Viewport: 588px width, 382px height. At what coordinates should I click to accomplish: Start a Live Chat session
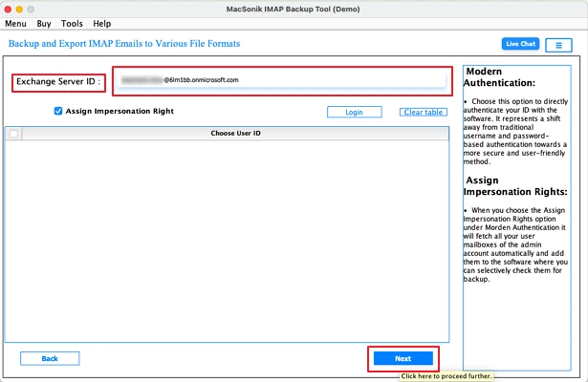tap(520, 44)
